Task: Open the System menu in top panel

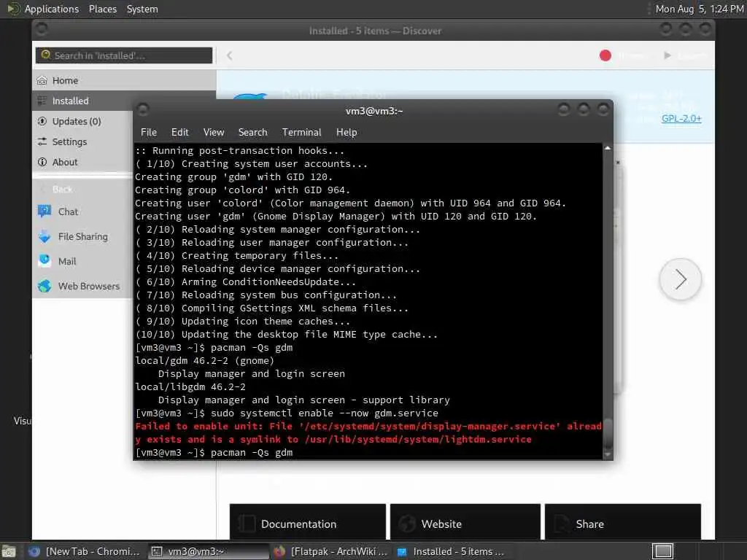Action: coord(142,9)
